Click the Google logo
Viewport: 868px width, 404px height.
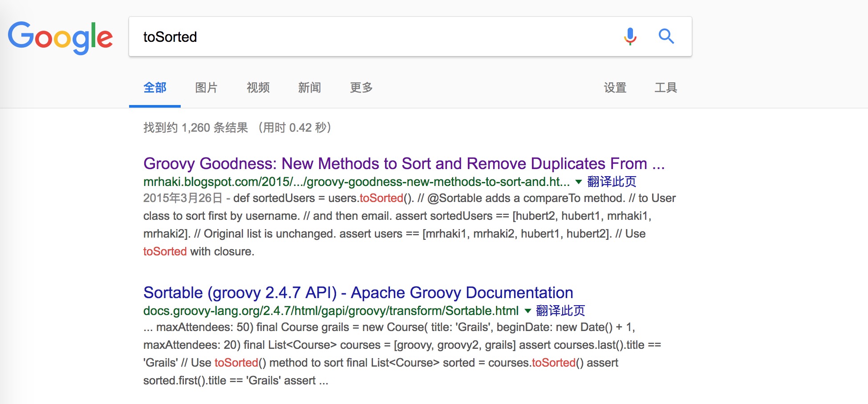point(60,37)
